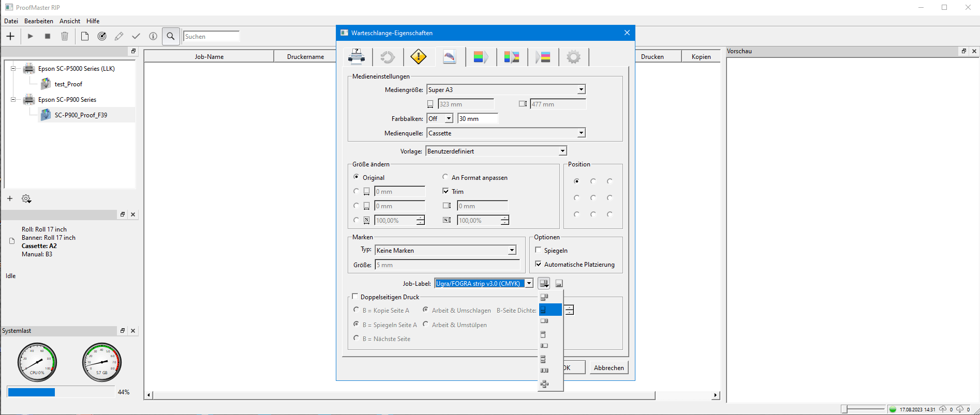Select the test_Proof queue in tree

pos(68,84)
